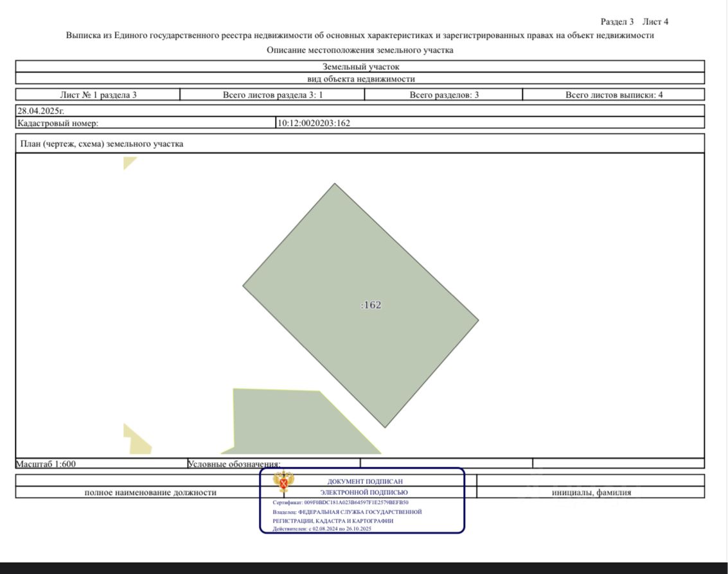Click 'ДОКУМЕНТ ПОДПИСАН' in the signature stamp
This screenshot has height=574, width=728.
click(x=365, y=482)
